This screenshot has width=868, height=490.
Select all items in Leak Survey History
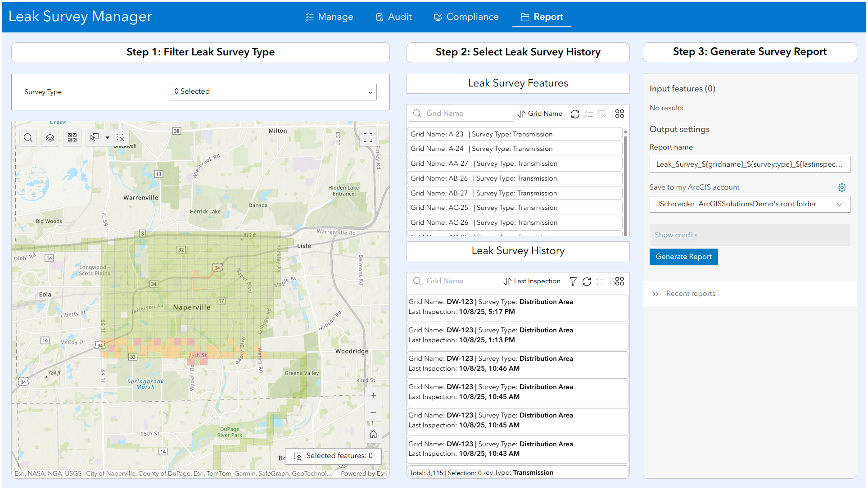point(600,281)
